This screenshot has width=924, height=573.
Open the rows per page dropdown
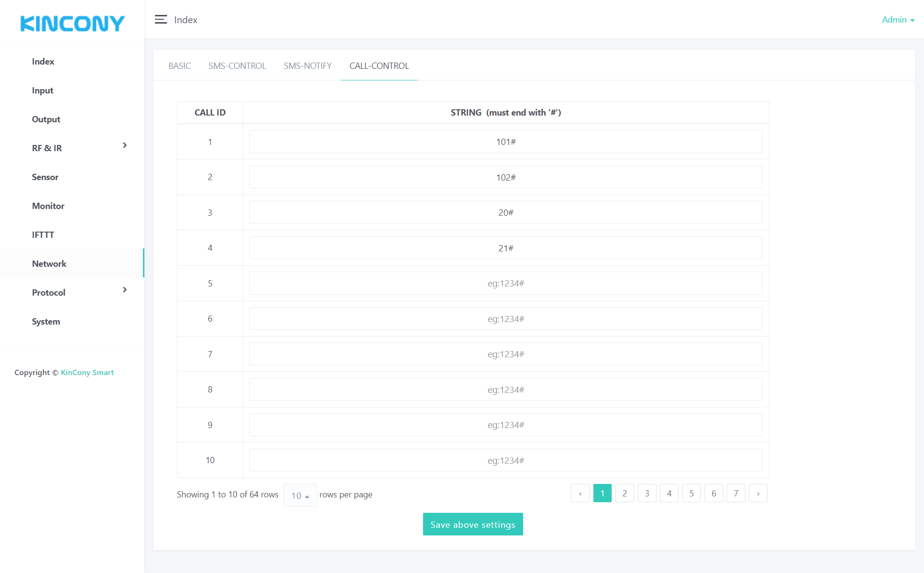tap(300, 495)
